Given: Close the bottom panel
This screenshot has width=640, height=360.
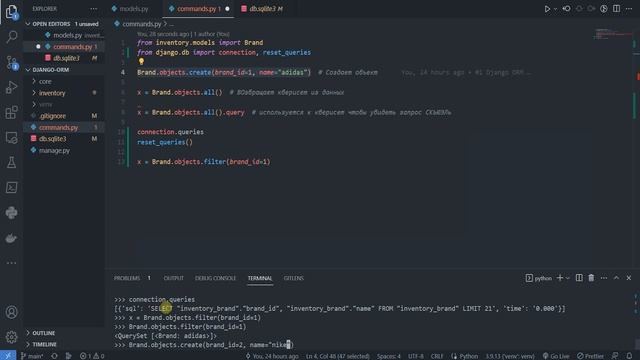Looking at the screenshot, I should tap(629, 278).
